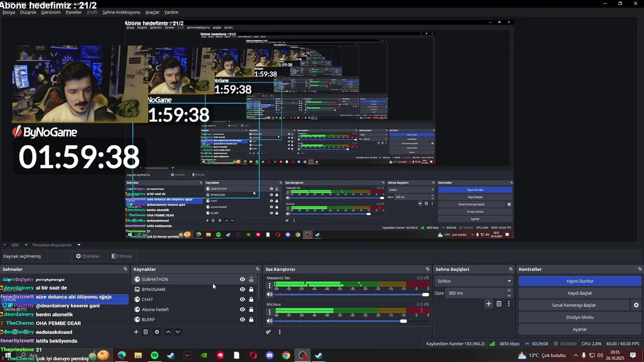Pop out the Kontroller dock panel
The height and width of the screenshot is (362, 644).
pyautogui.click(x=640, y=269)
